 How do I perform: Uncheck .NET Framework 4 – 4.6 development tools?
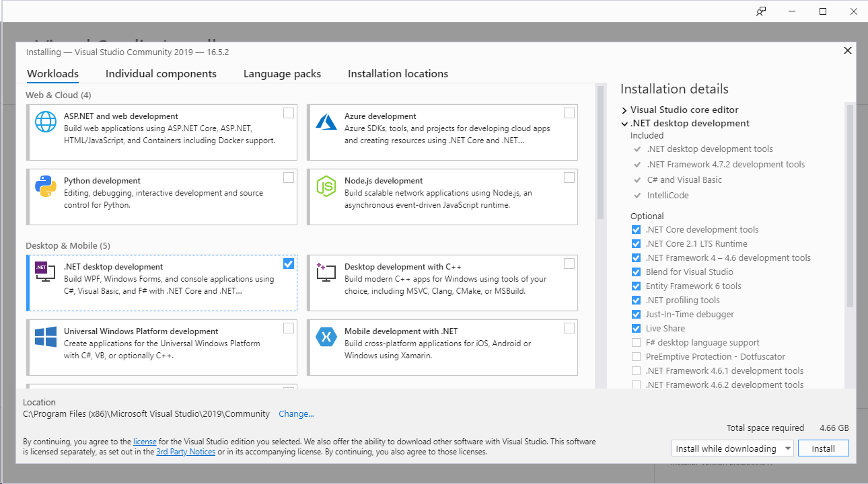click(636, 258)
